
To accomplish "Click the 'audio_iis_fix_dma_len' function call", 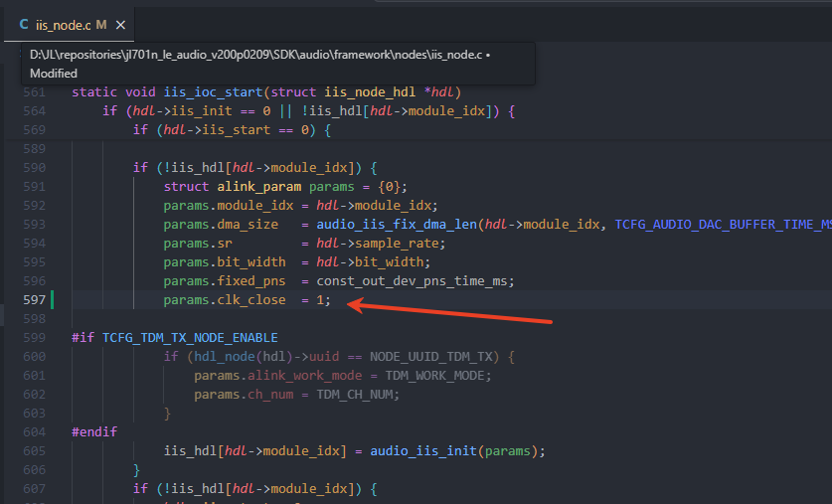I will 397,225.
